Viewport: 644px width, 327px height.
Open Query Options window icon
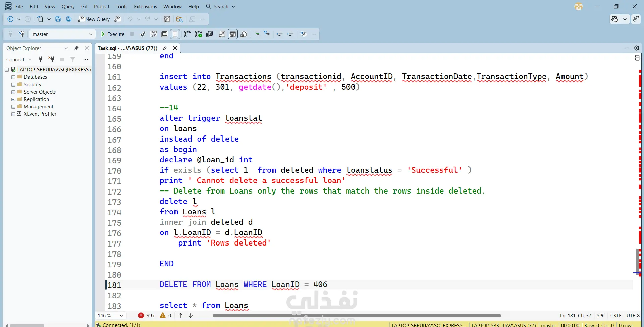[x=164, y=34]
